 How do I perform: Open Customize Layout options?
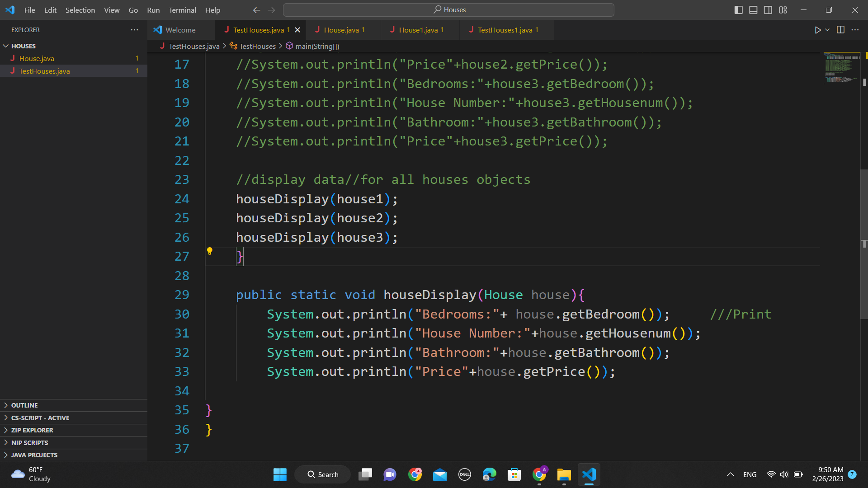(x=783, y=10)
